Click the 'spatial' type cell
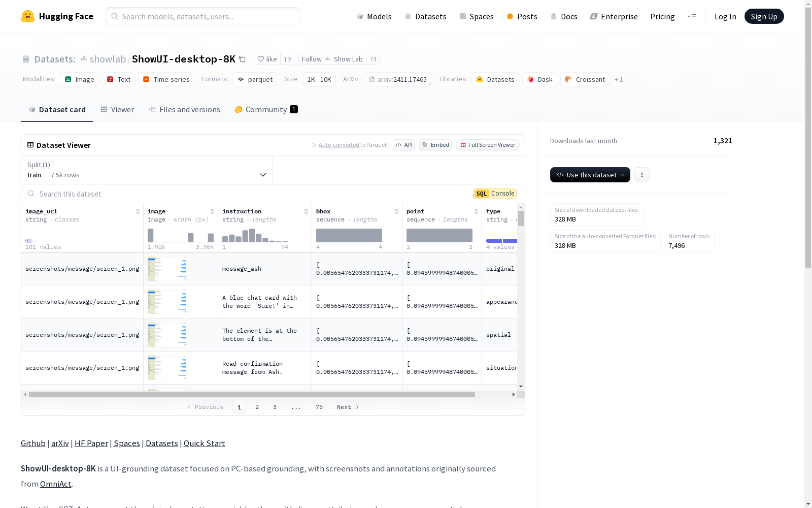 [499, 335]
